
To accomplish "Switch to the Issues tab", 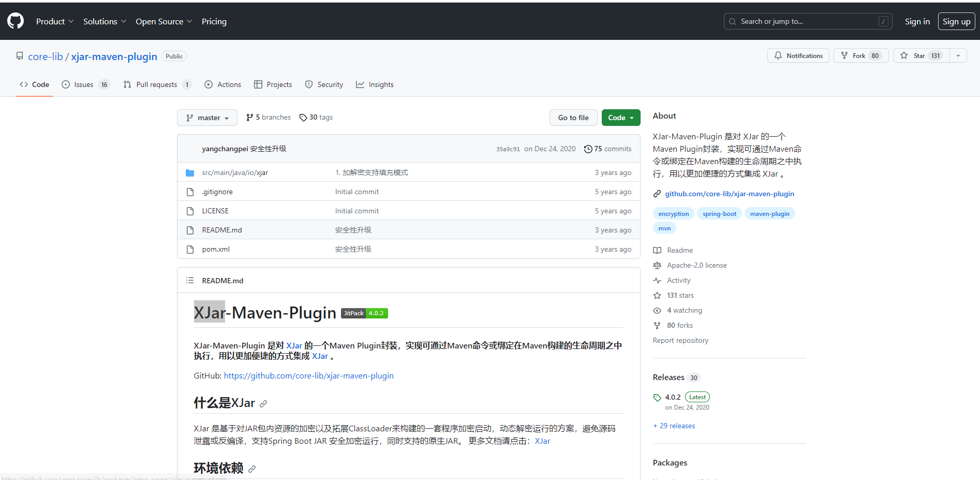I will [x=85, y=84].
